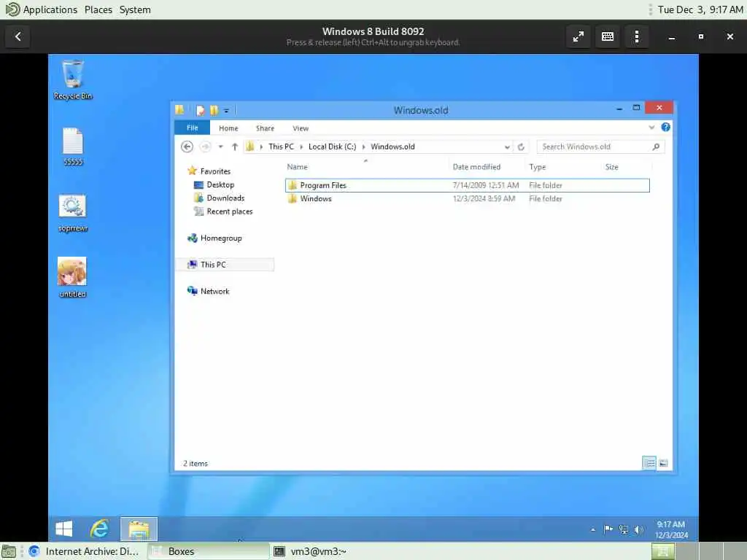The image size is (747, 560).
Task: Open the Places menu
Action: click(98, 9)
